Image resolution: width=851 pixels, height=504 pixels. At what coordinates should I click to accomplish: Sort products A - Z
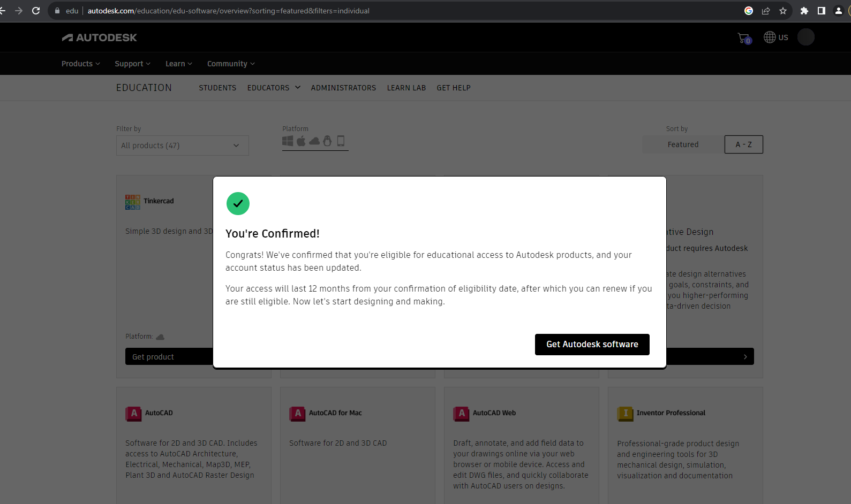(x=743, y=144)
